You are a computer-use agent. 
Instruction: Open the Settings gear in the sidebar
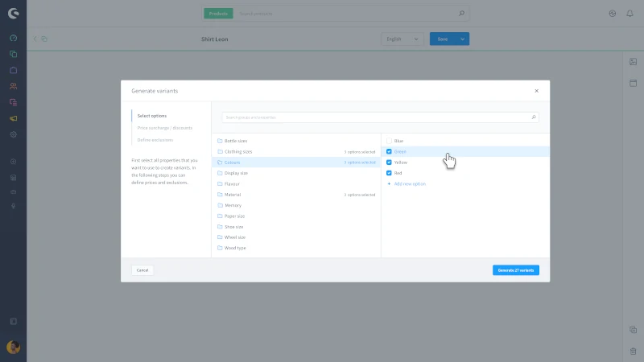coord(14,134)
